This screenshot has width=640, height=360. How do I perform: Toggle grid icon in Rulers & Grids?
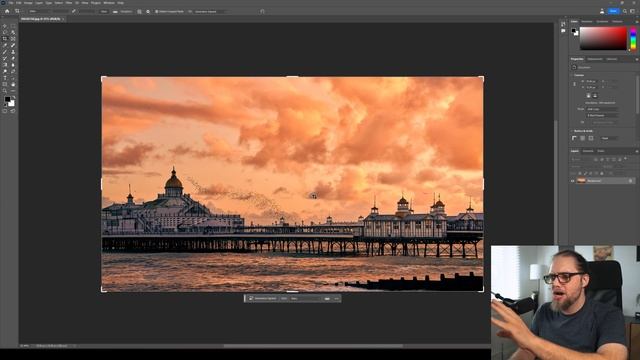pos(582,138)
